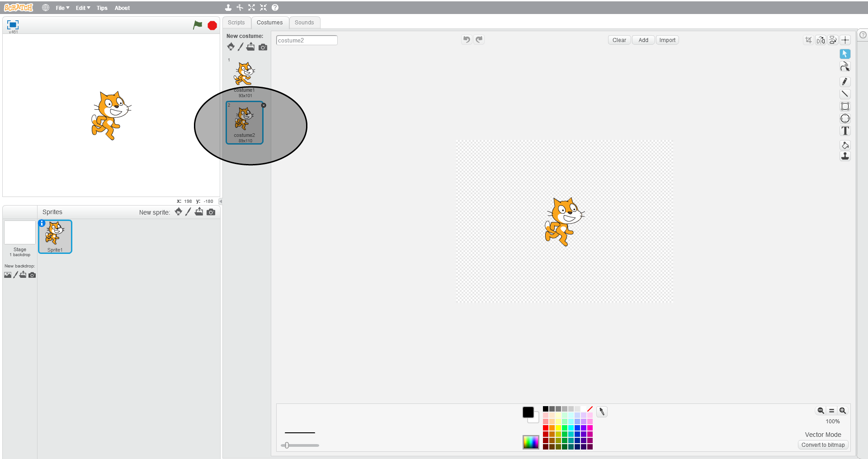This screenshot has width=868, height=459.
Task: Select the Pencil tool
Action: [x=845, y=82]
